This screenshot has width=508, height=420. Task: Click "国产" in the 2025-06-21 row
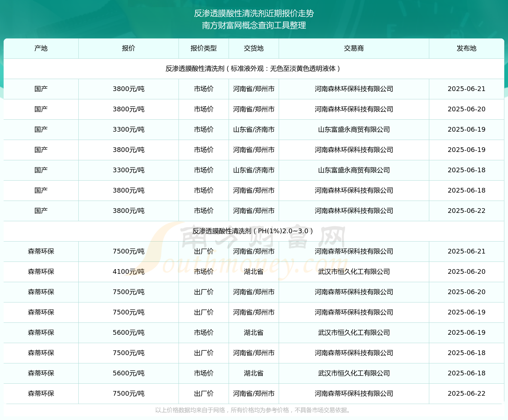(x=41, y=89)
